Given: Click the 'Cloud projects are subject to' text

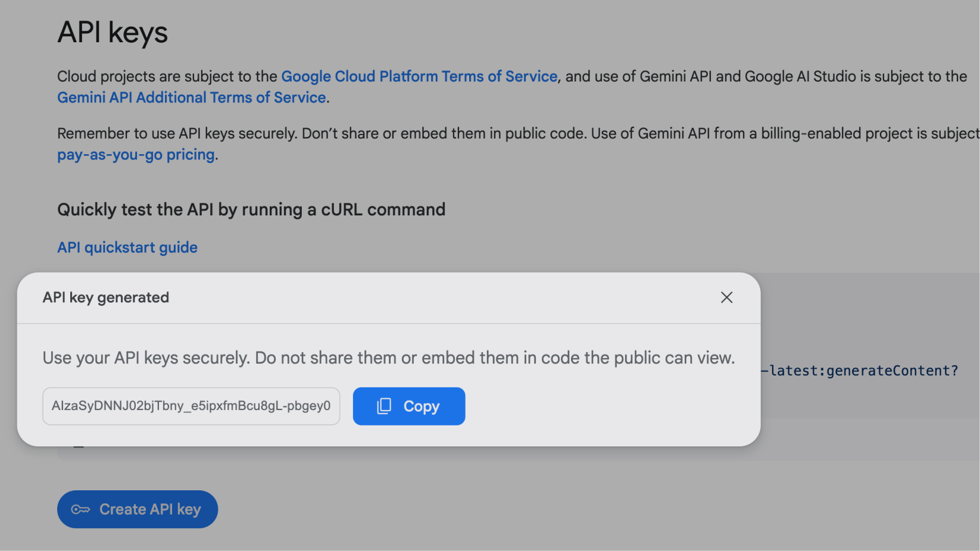Looking at the screenshot, I should (167, 76).
